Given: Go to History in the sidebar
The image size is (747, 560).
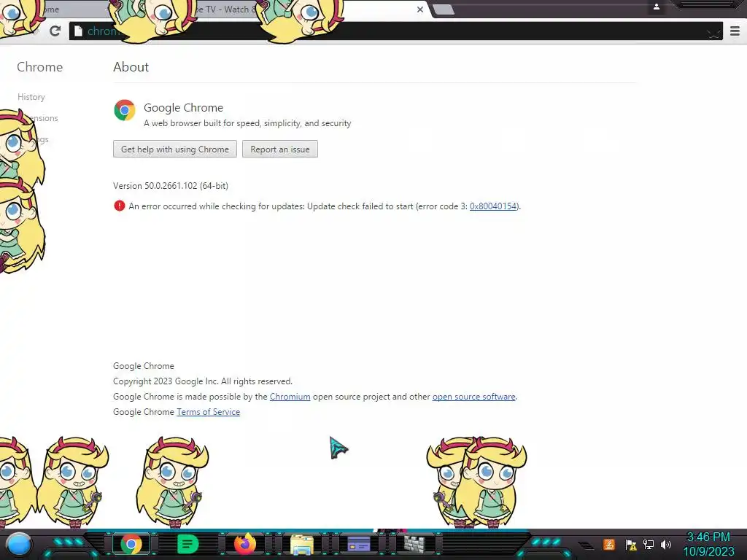Looking at the screenshot, I should tap(31, 97).
